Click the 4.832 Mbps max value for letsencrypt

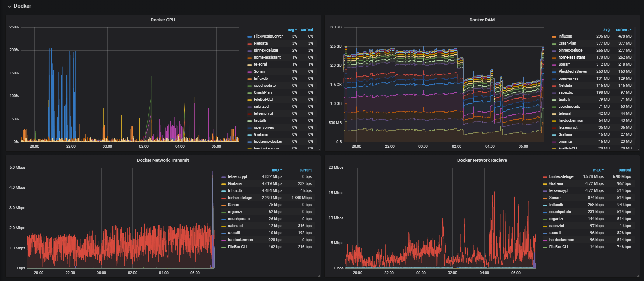(272, 177)
